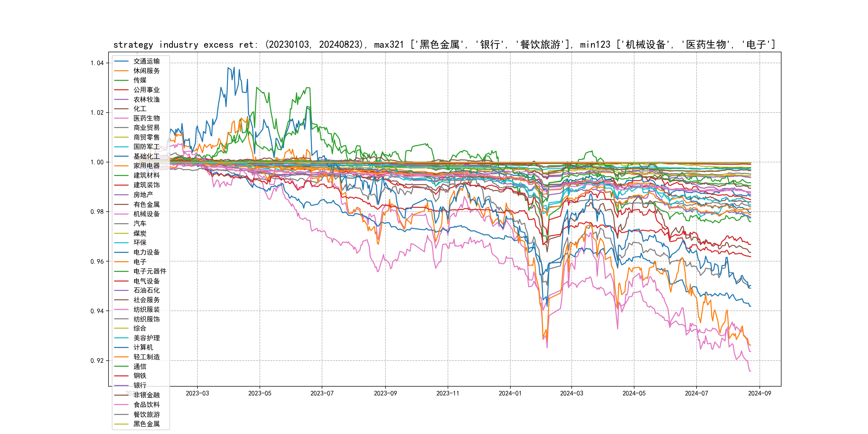
Task: Select the 休闲服务 legend label
Action: [x=146, y=71]
